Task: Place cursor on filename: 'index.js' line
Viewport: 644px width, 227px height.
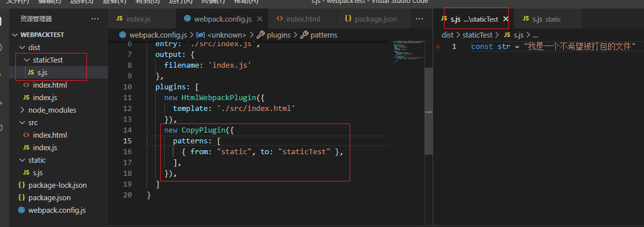Action: tap(207, 65)
